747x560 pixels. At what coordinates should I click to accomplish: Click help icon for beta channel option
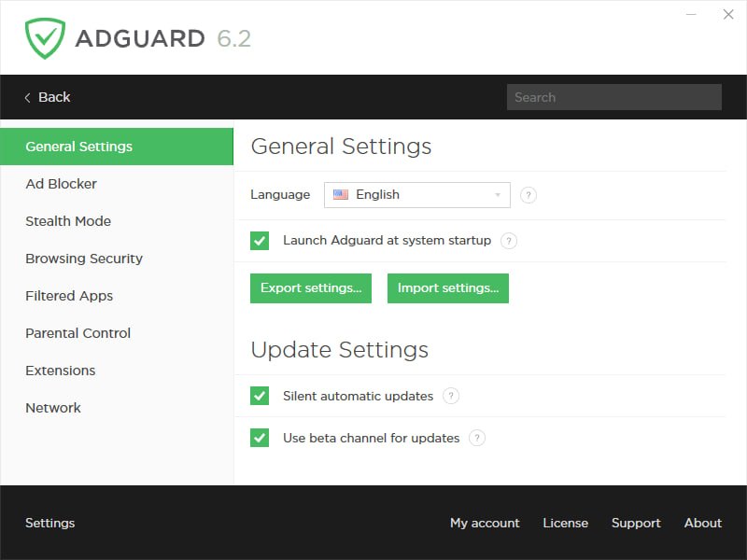click(477, 438)
